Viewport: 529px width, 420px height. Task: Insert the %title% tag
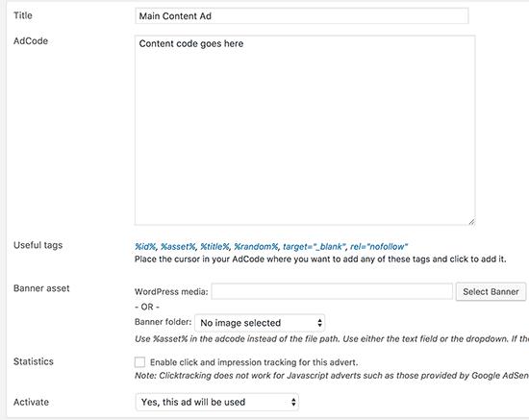click(x=214, y=247)
